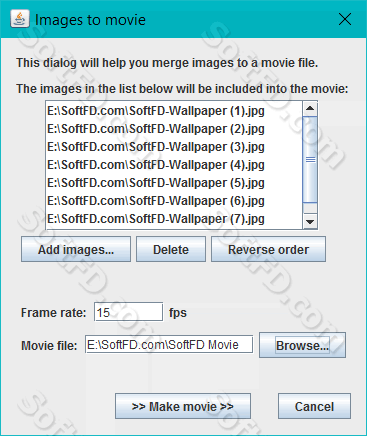
Task: Highlight SoftFD-Wallpaper (6).jpg list item
Action: pyautogui.click(x=174, y=201)
